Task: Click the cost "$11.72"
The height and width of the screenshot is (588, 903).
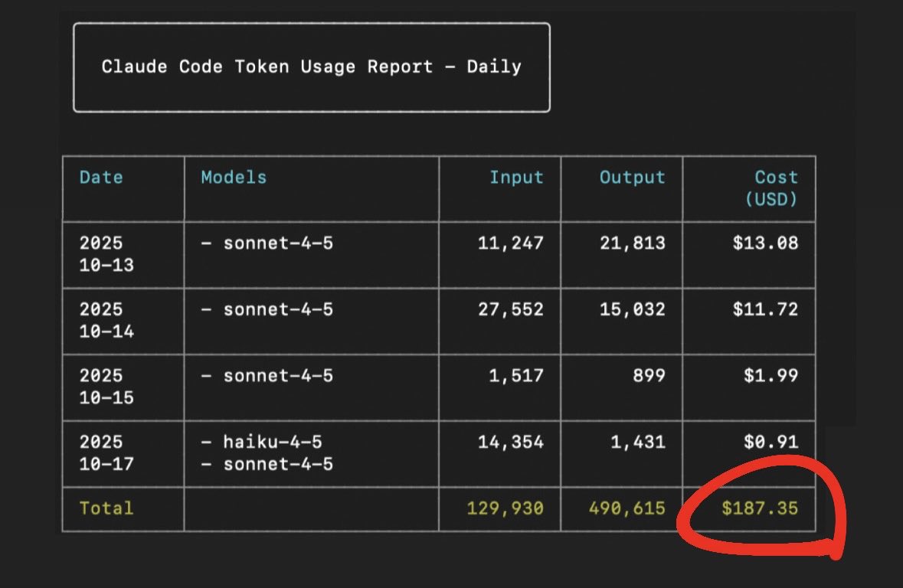Action: (x=765, y=309)
